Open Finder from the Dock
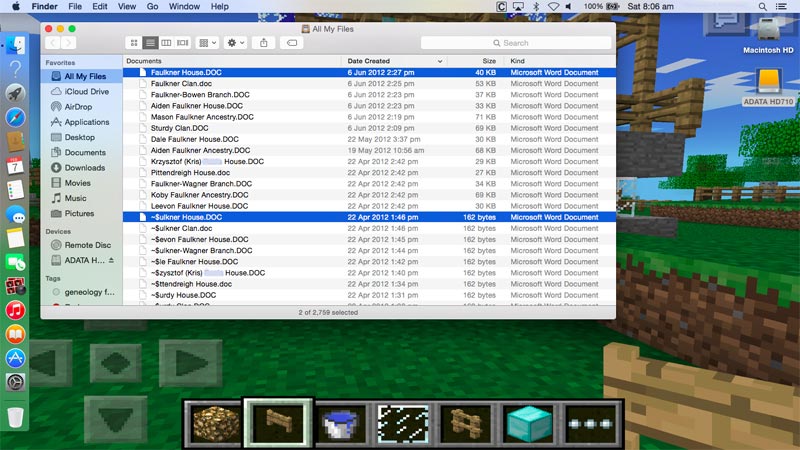Viewport: 800px width, 450px height. (16, 45)
